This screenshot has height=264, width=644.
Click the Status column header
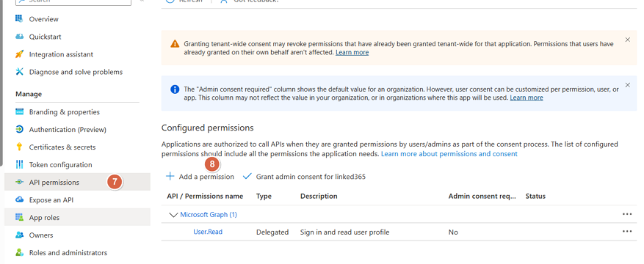tap(535, 197)
